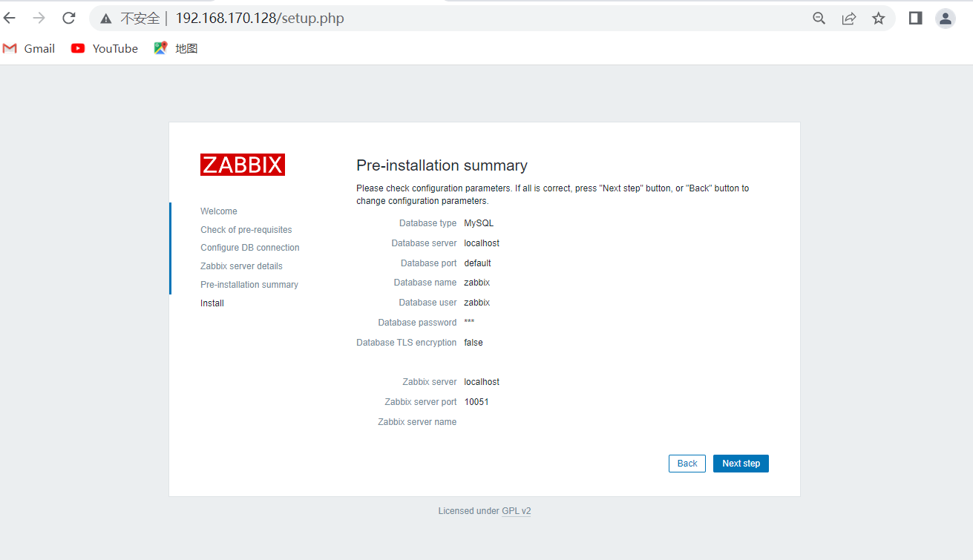
Task: Click the Database password label
Action: pyautogui.click(x=417, y=323)
